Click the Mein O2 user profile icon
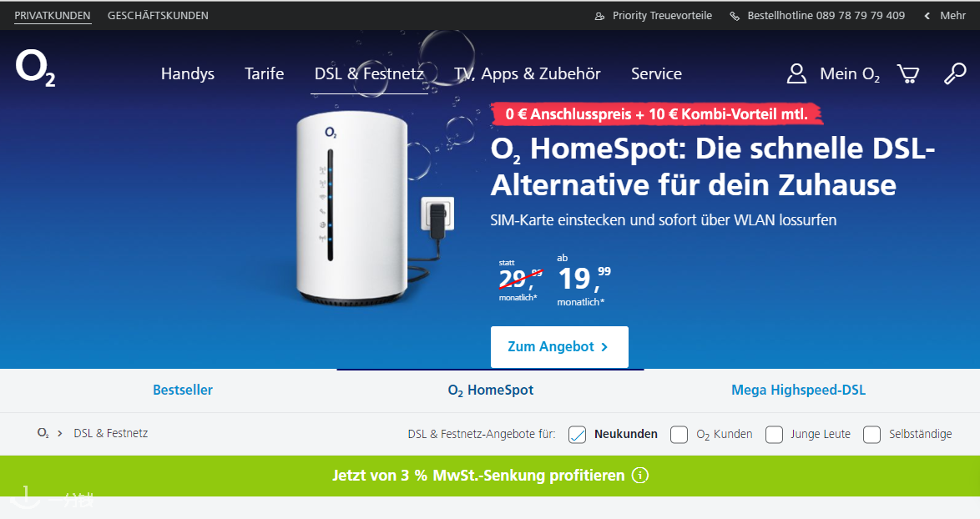Viewport: 980px width, 519px height. (x=796, y=73)
